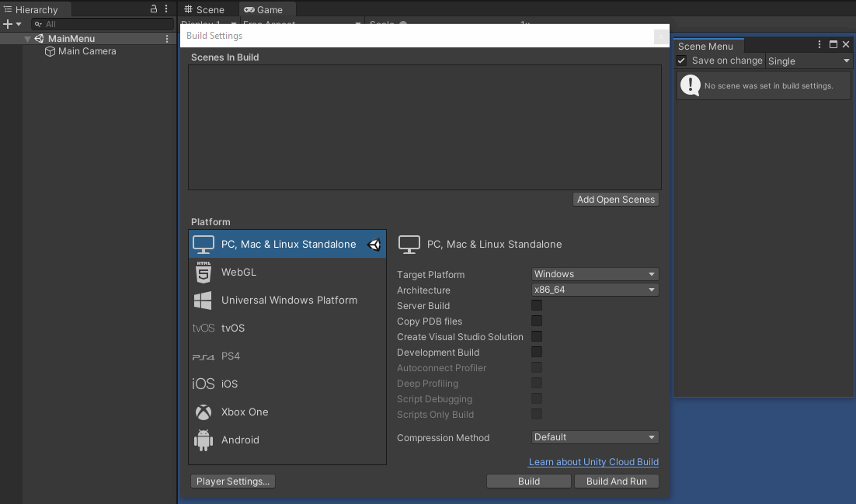Collapse the MainMenu scene tree arrow

pyautogui.click(x=27, y=39)
